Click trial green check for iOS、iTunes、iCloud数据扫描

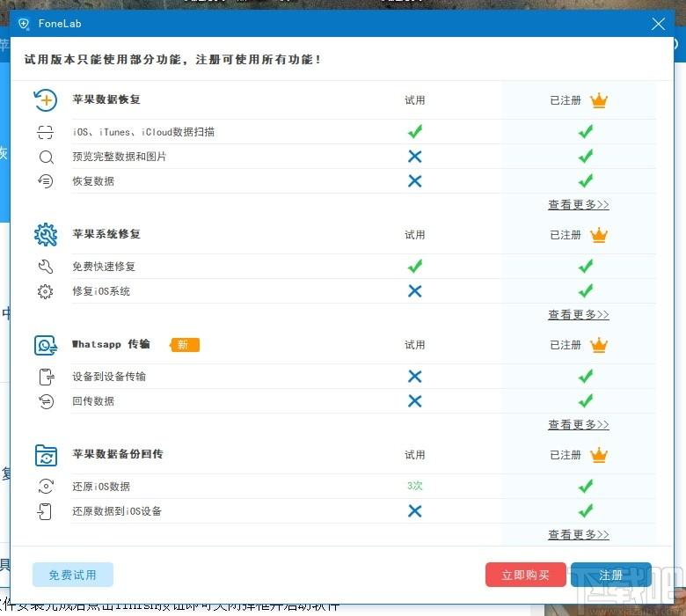click(415, 131)
